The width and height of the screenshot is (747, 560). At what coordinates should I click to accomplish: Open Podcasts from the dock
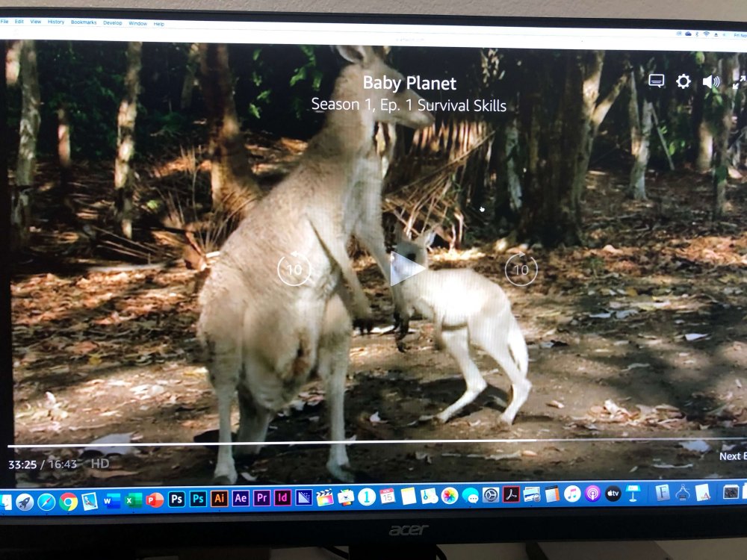592,494
